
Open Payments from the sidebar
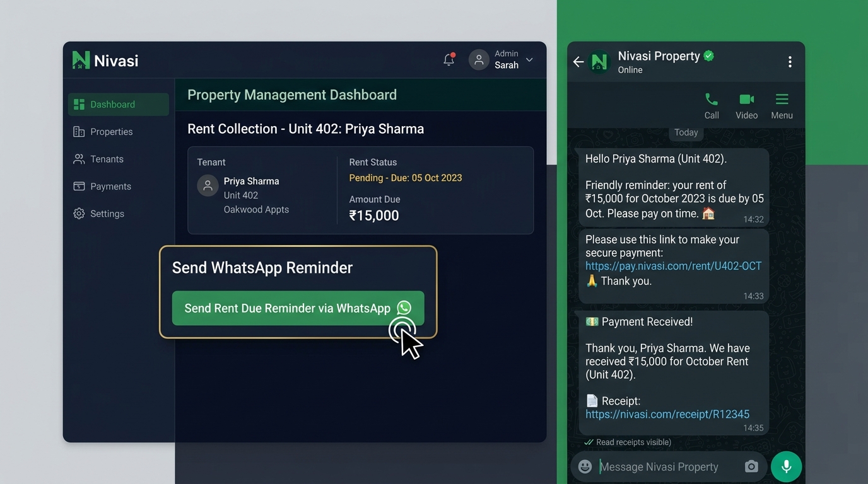102,187
